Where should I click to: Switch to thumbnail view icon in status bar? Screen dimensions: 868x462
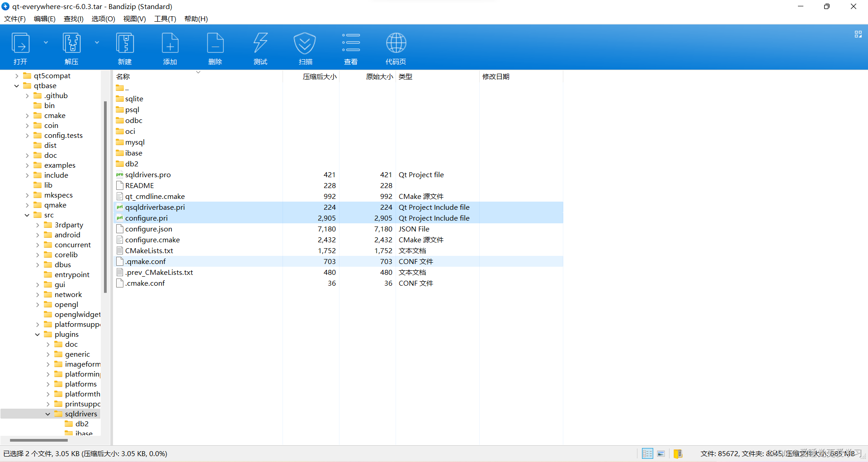click(661, 453)
